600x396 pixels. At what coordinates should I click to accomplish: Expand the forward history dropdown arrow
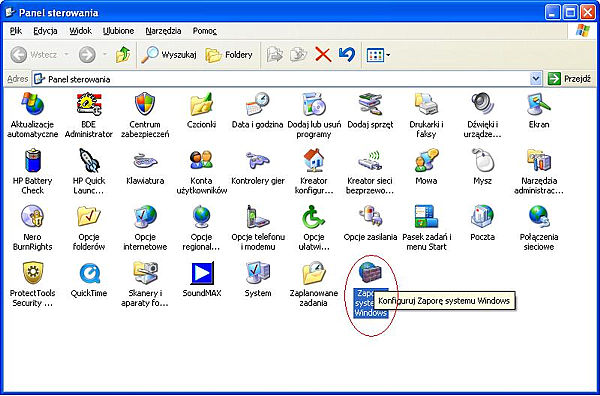pos(105,55)
